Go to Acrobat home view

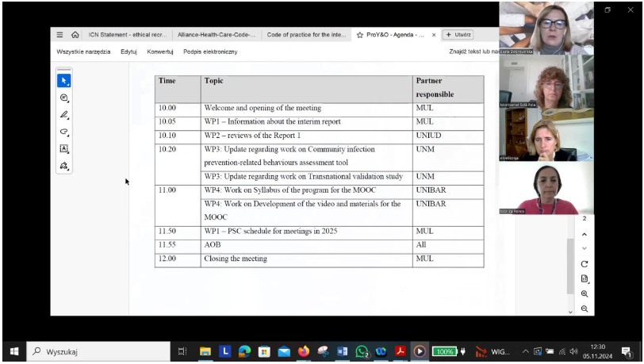pyautogui.click(x=75, y=35)
